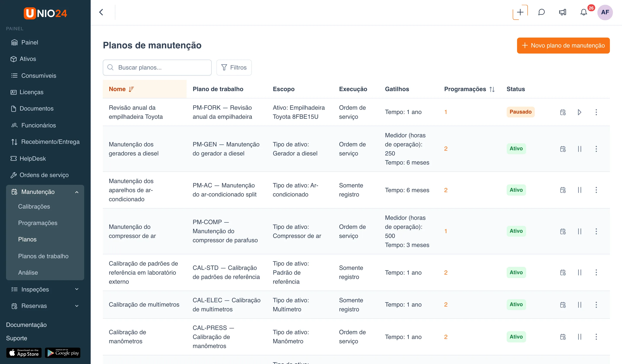The width and height of the screenshot is (622, 364).
Task: Open more options for Calibração de padrões row
Action: 596,272
